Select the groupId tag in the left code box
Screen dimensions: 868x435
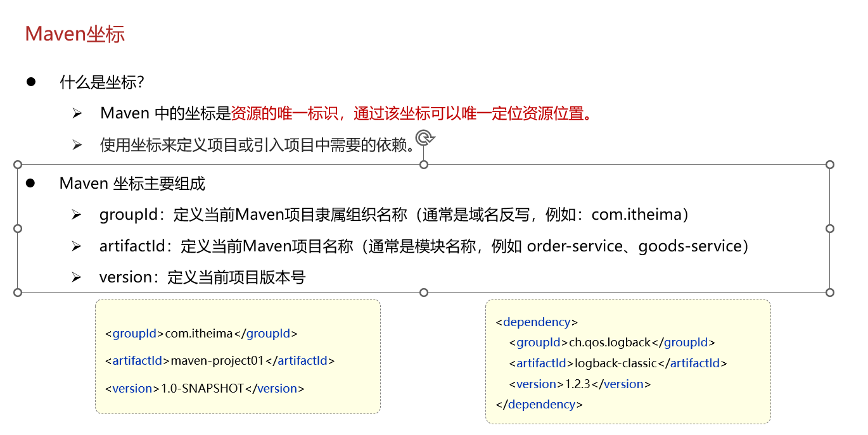[134, 333]
